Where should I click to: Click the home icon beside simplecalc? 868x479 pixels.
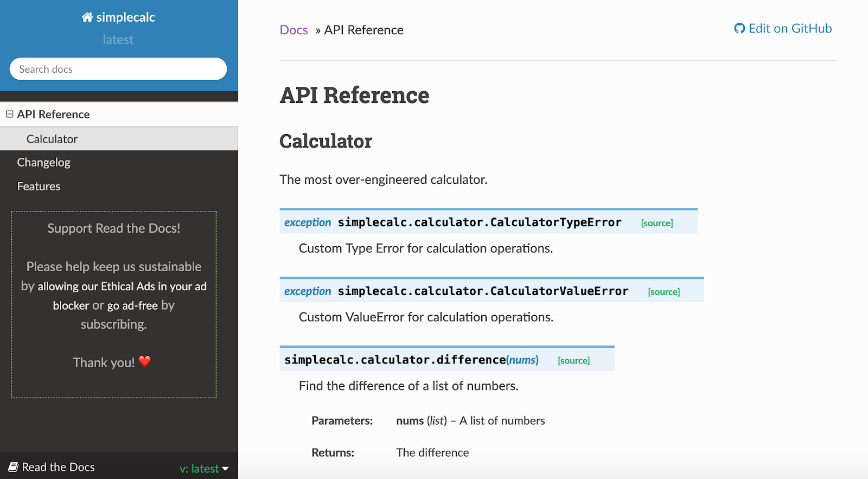(x=87, y=17)
